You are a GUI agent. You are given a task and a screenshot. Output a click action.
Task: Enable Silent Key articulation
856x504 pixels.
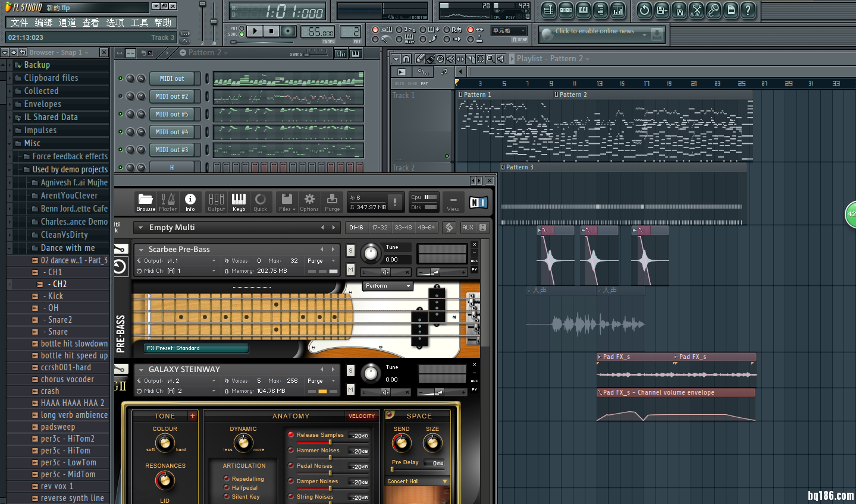[x=227, y=496]
